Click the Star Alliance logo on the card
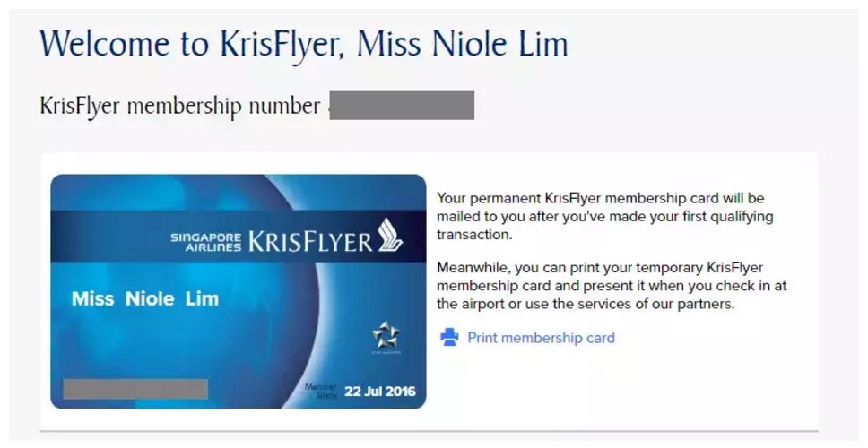868x448 pixels. 386,335
